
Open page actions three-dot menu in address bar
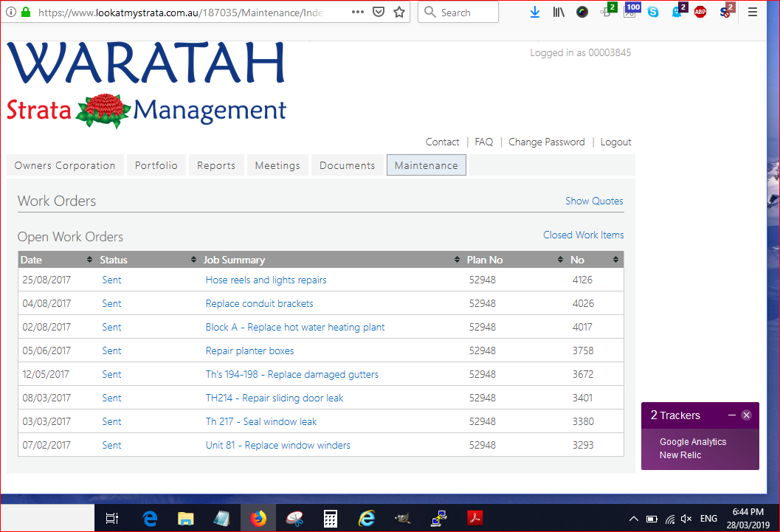point(357,12)
